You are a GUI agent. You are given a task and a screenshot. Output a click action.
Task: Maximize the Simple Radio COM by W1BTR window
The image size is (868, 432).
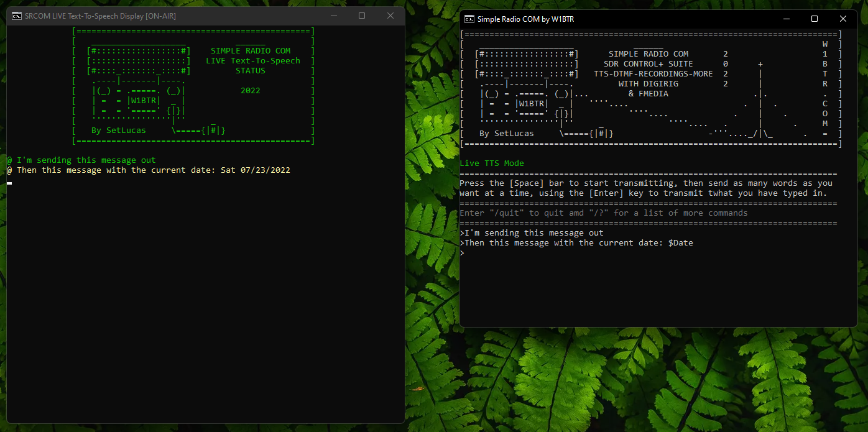pos(815,19)
